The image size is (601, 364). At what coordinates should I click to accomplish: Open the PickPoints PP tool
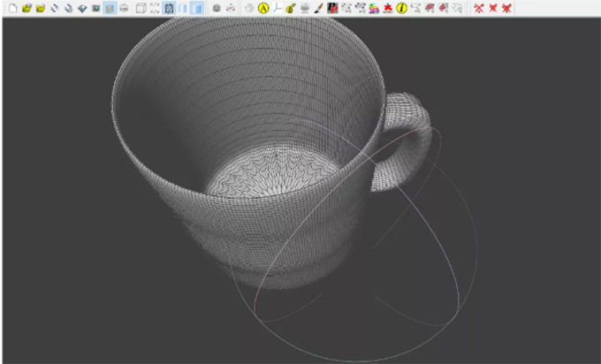coord(332,8)
